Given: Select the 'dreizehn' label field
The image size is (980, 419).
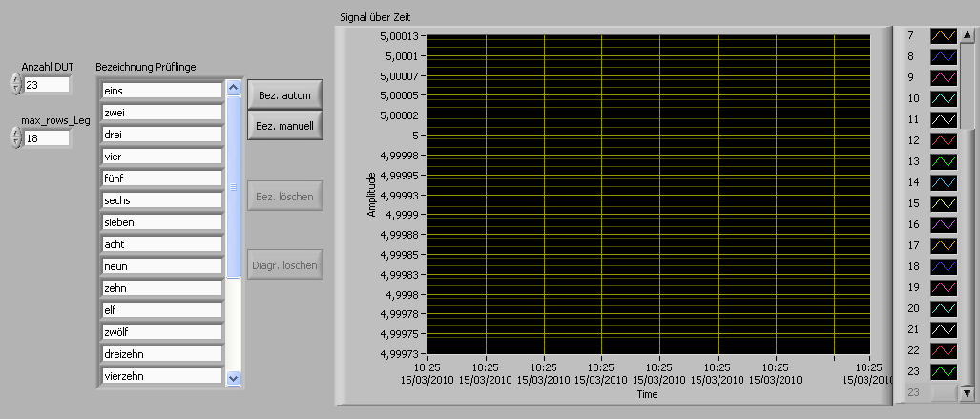Looking at the screenshot, I should 162,354.
